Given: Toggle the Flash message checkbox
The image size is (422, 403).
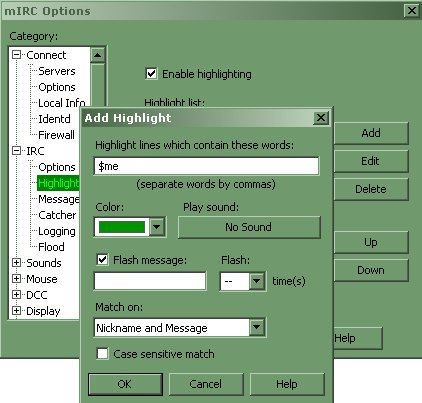Looking at the screenshot, I should 102,259.
